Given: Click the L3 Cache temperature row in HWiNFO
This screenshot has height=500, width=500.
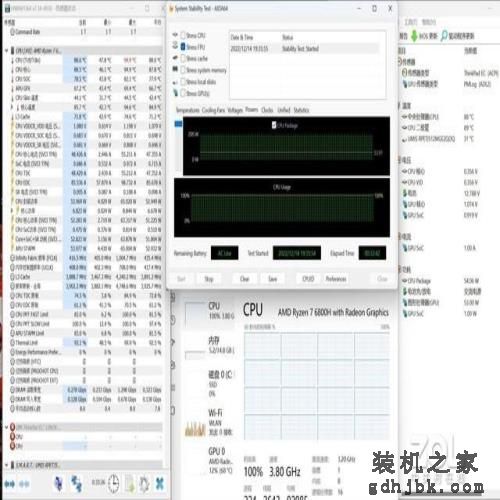Looking at the screenshot, I should pos(86,116).
